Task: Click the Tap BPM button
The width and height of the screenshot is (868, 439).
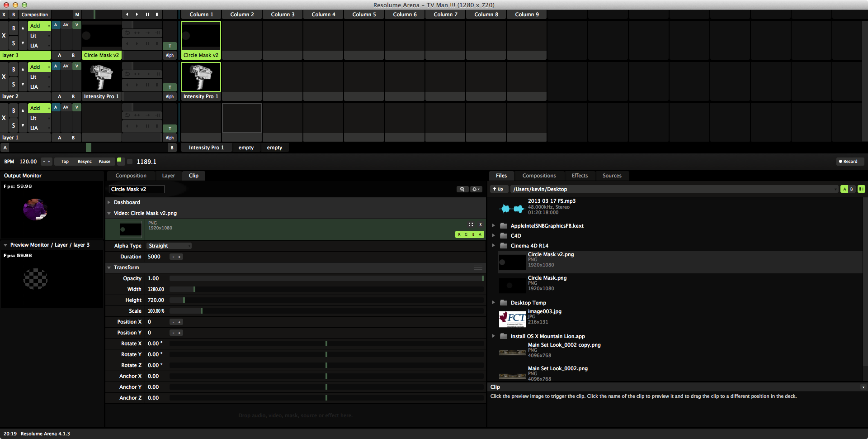Action: coord(65,162)
